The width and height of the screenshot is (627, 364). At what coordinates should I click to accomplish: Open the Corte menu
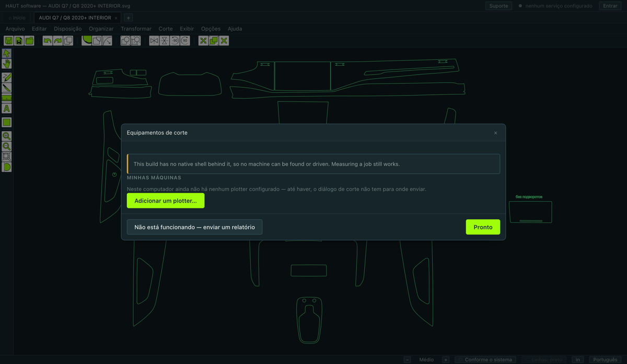(166, 29)
